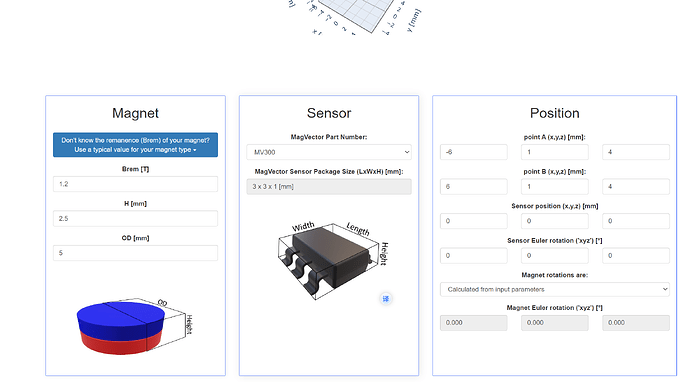Screen dimensions: 689x382
Task: Select the point A z-coordinate field
Action: pos(636,152)
